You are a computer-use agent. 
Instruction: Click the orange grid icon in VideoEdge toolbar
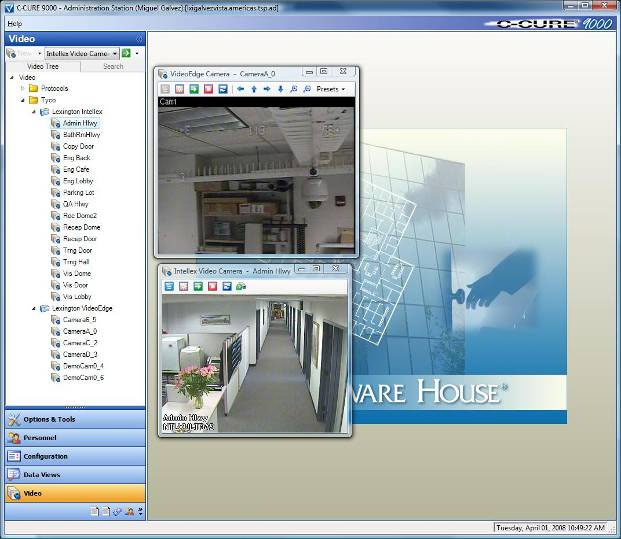[x=179, y=89]
